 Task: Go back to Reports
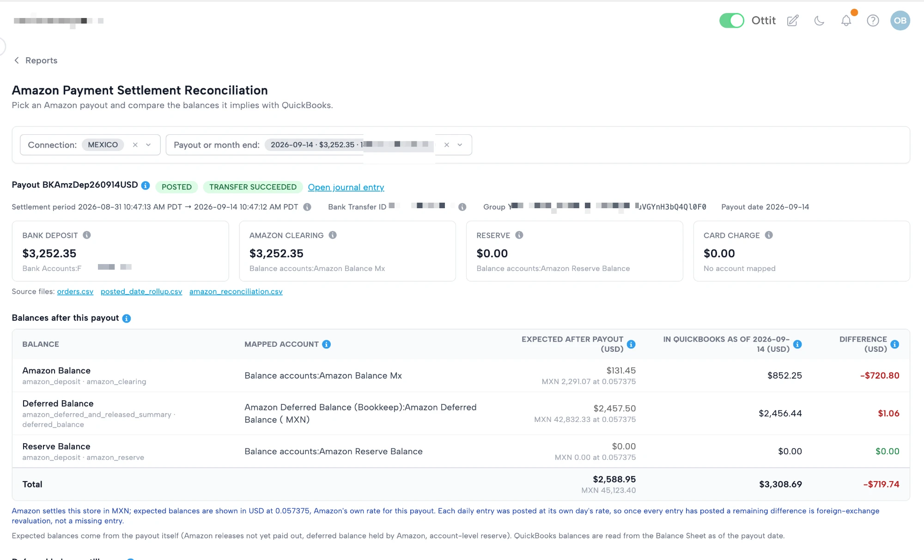(x=36, y=60)
